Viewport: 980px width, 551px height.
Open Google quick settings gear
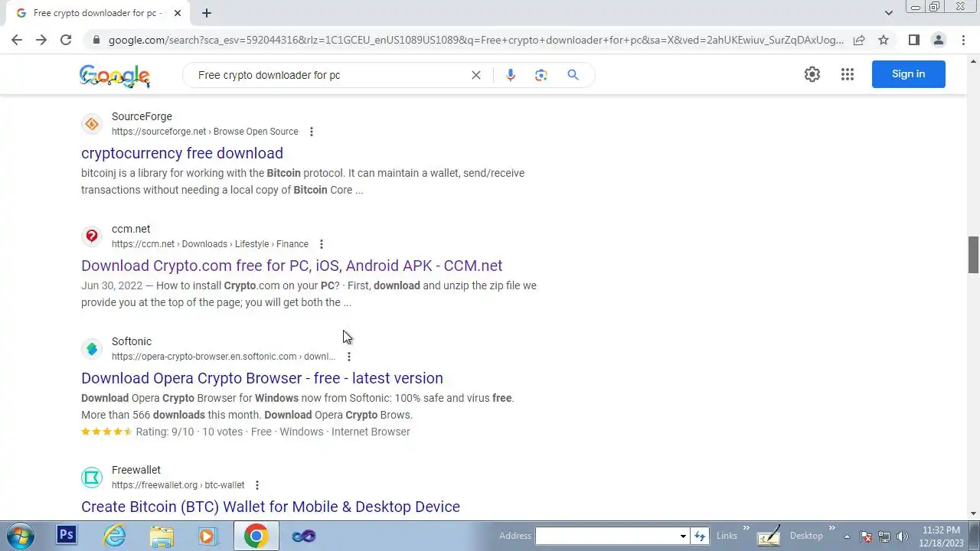[812, 74]
